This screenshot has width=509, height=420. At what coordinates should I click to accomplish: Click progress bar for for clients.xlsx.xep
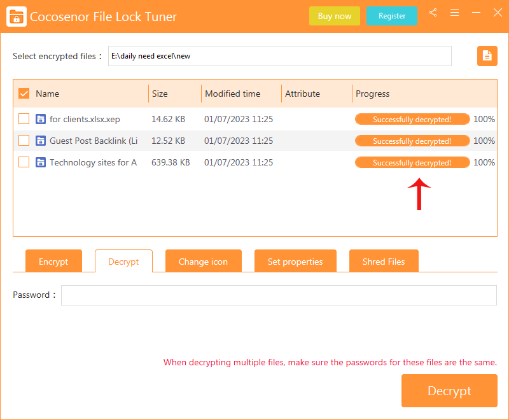point(412,119)
